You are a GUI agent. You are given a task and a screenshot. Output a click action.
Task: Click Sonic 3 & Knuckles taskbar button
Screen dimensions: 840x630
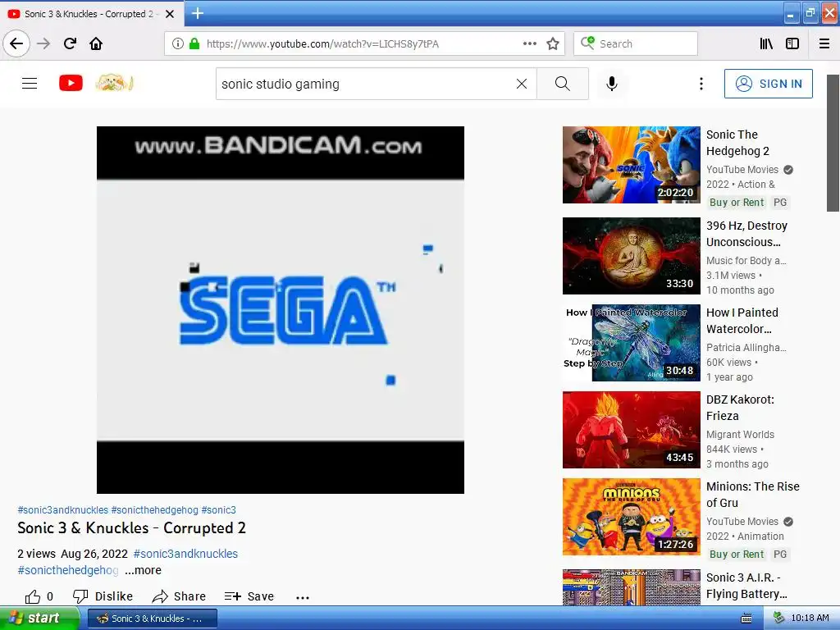(152, 619)
